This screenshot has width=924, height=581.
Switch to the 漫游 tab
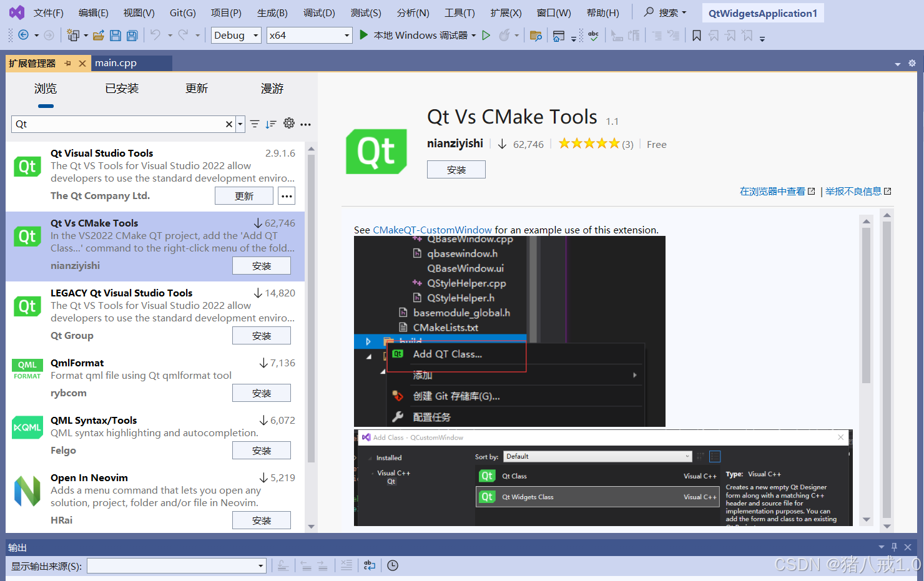[272, 89]
